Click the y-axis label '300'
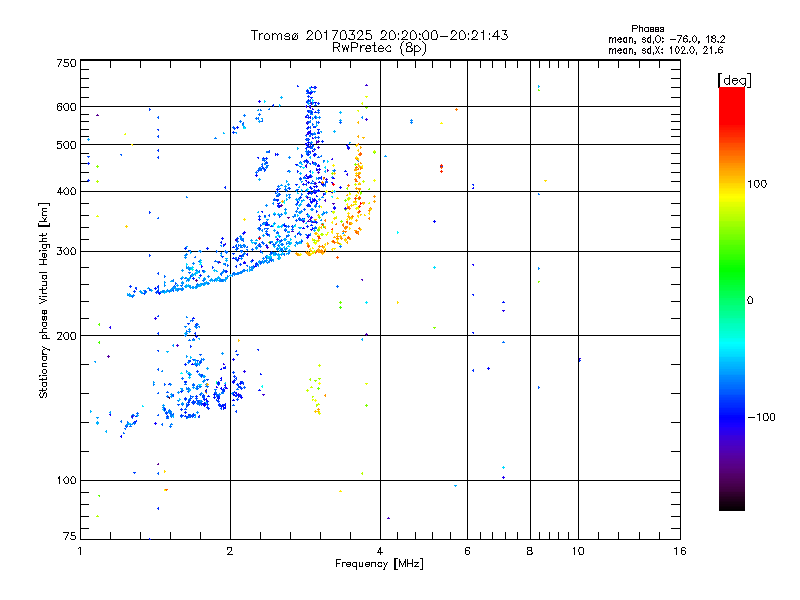 tap(66, 252)
